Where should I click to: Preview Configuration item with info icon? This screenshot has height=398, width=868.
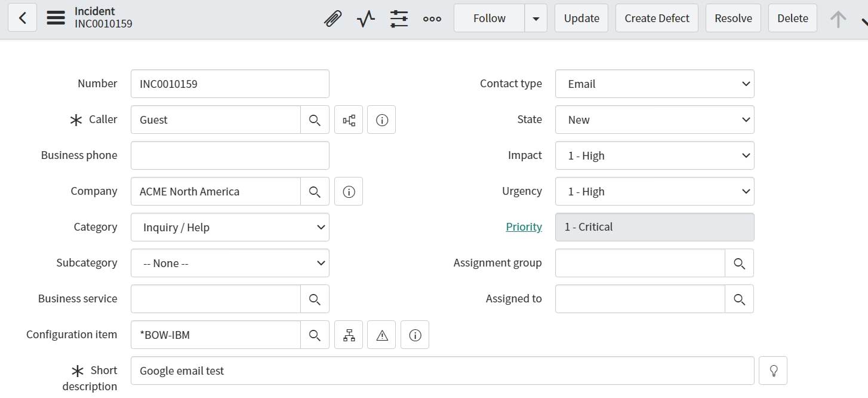tap(415, 335)
